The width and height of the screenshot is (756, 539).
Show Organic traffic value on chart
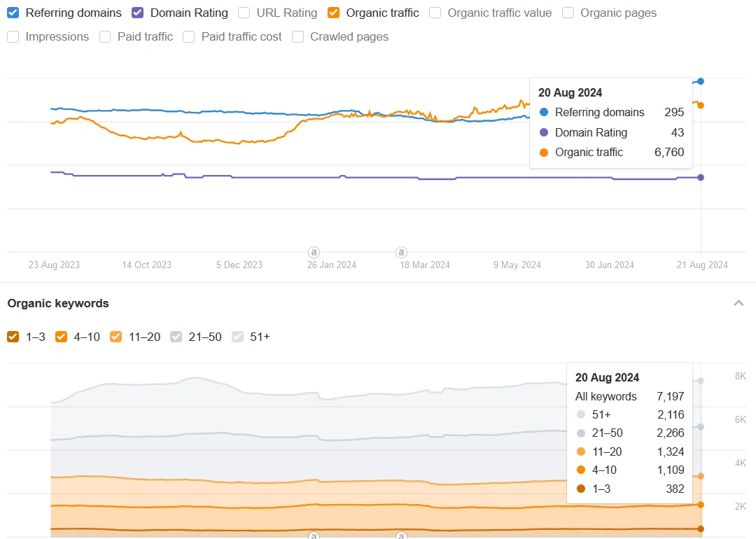pyautogui.click(x=435, y=13)
